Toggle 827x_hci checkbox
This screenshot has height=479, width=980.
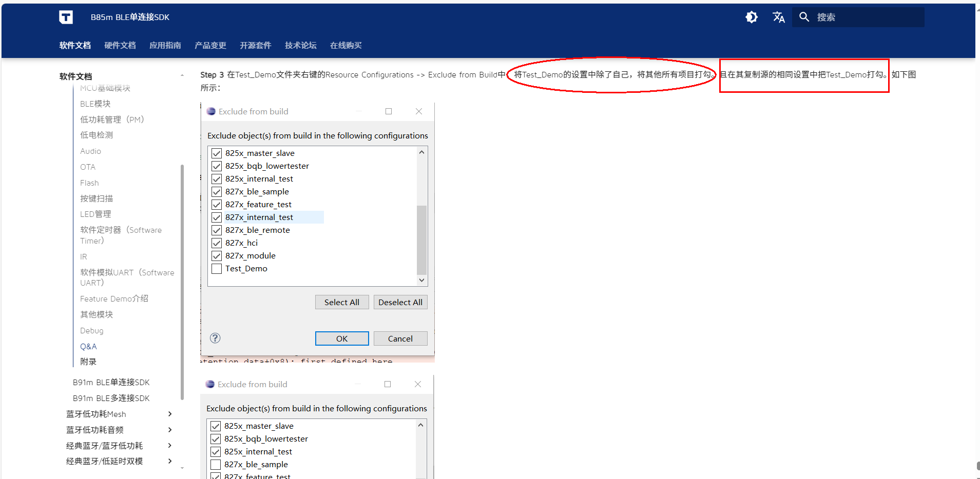point(217,243)
